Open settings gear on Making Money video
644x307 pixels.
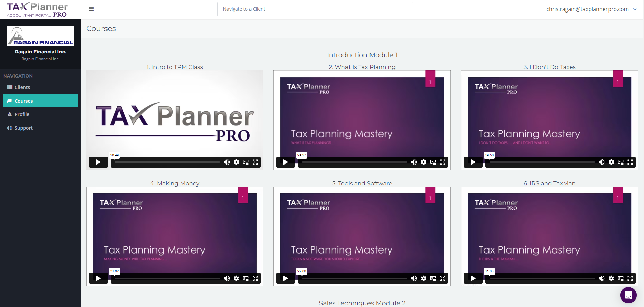tap(236, 278)
